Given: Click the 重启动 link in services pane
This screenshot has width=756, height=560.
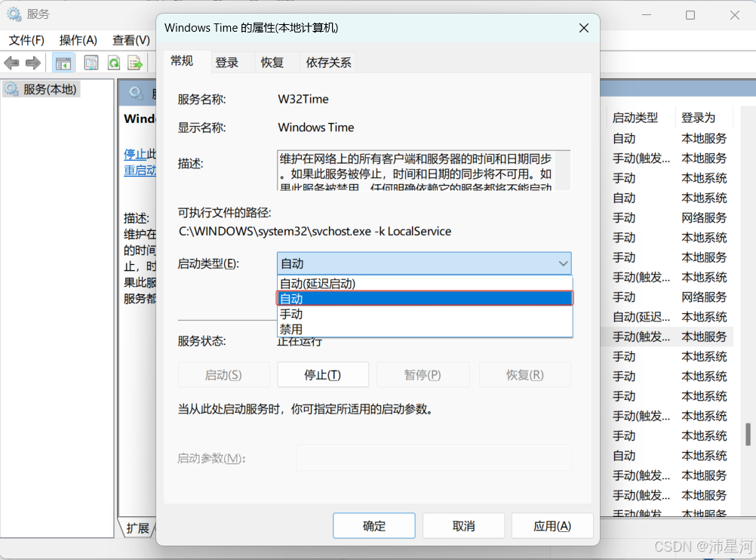Looking at the screenshot, I should pos(140,171).
